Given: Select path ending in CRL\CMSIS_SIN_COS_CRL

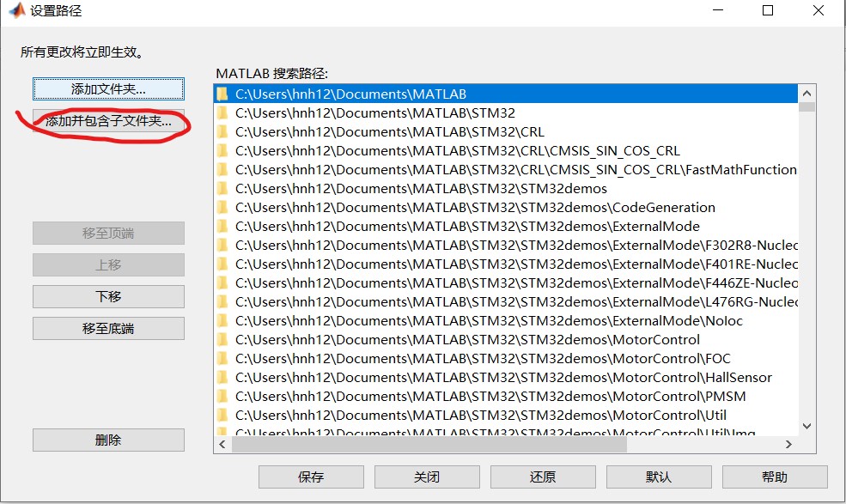Looking at the screenshot, I should 506,150.
